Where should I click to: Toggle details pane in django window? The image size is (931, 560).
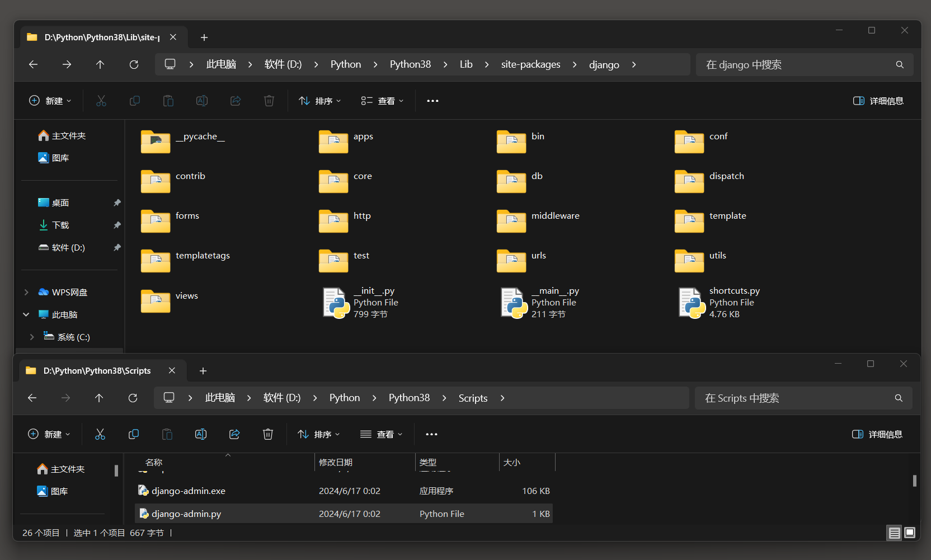[x=878, y=101]
